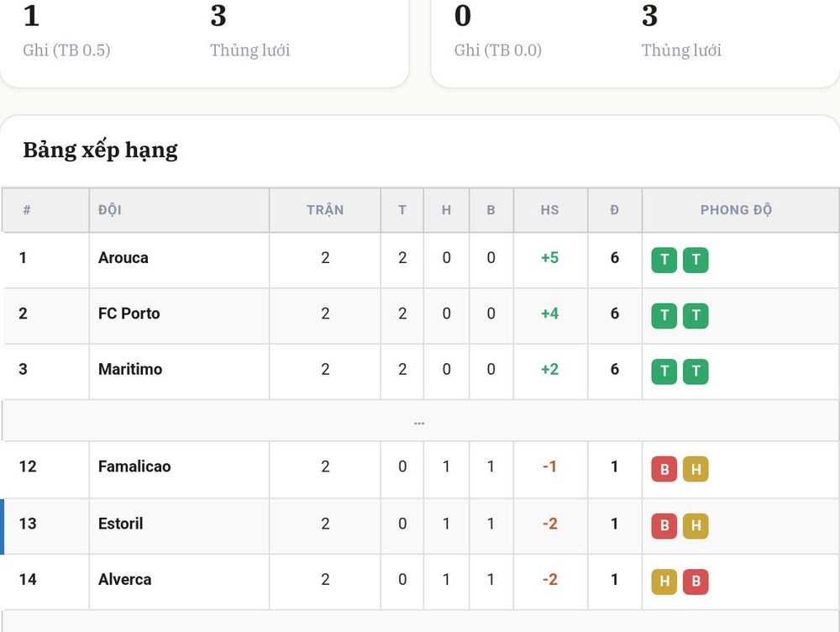Screen dimensions: 840x632
Task: Click Famalicao's red B form badge
Action: (x=664, y=469)
